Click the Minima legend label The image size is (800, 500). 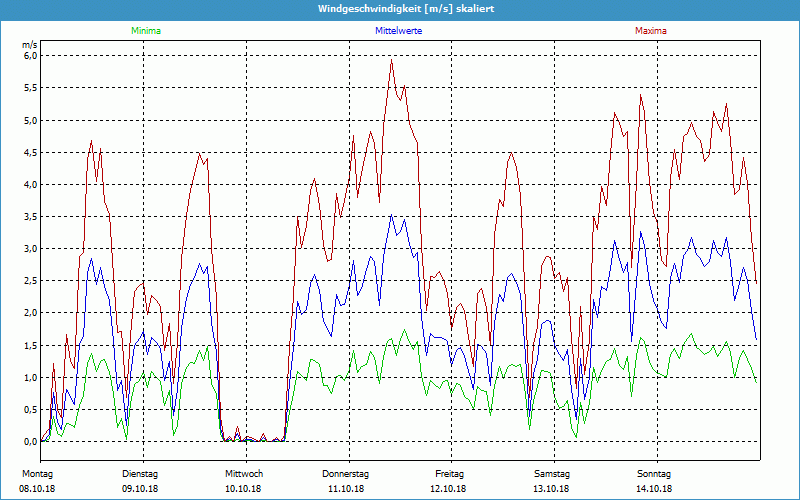[146, 31]
